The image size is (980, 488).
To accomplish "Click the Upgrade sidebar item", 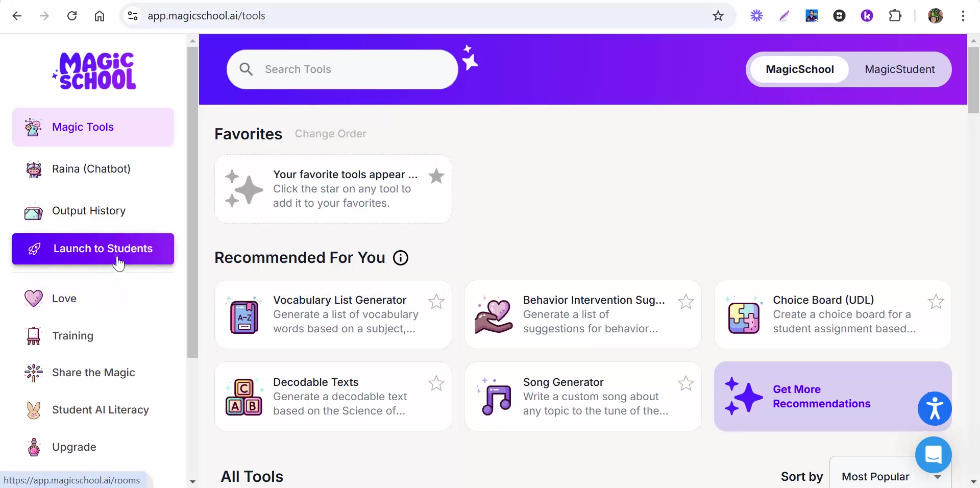I will tap(93, 447).
